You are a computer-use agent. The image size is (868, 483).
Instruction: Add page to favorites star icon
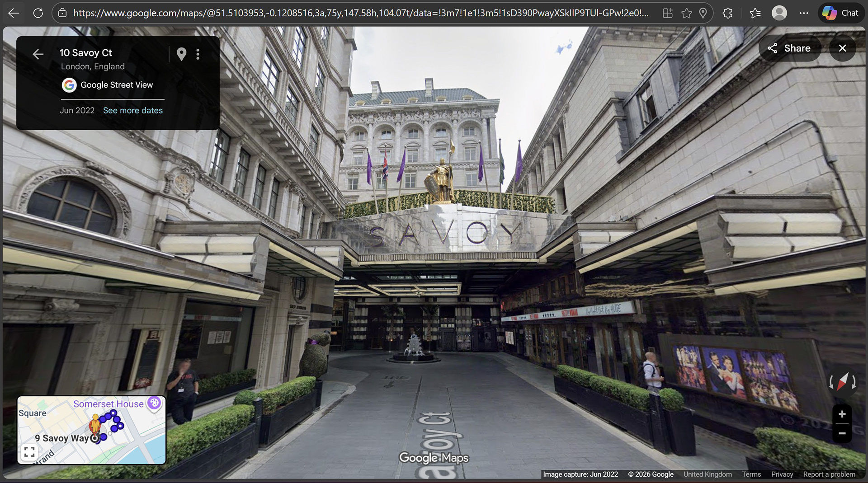687,13
